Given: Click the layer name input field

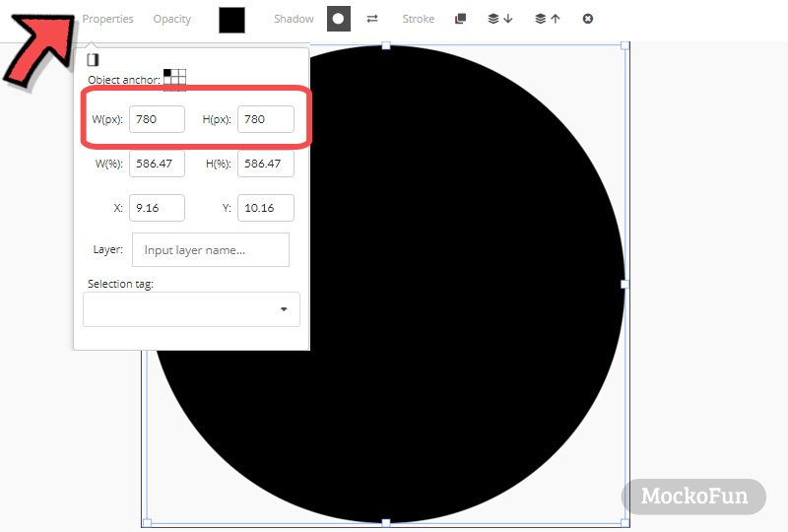Looking at the screenshot, I should [x=211, y=250].
